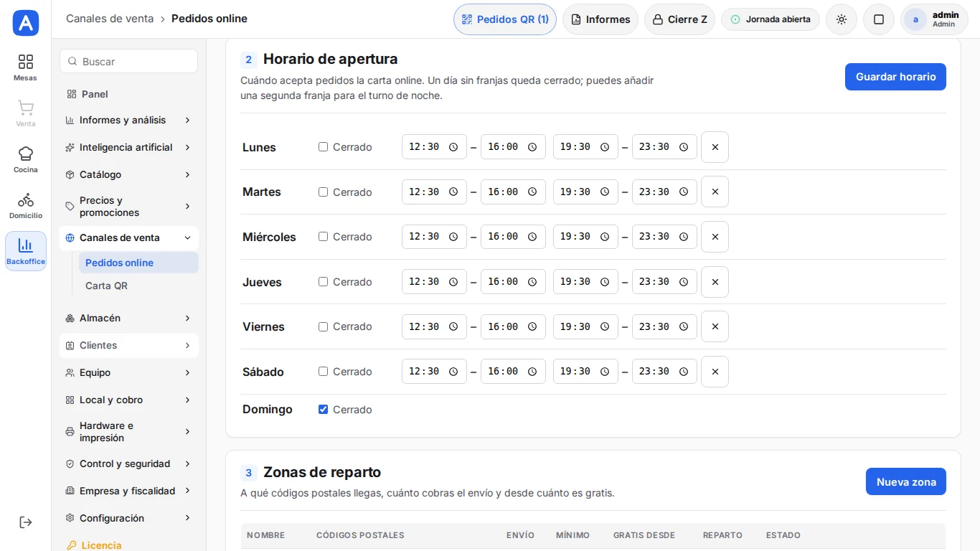This screenshot has height=551, width=980.
Task: Mark Miércoles as Cerrado
Action: pos(323,237)
